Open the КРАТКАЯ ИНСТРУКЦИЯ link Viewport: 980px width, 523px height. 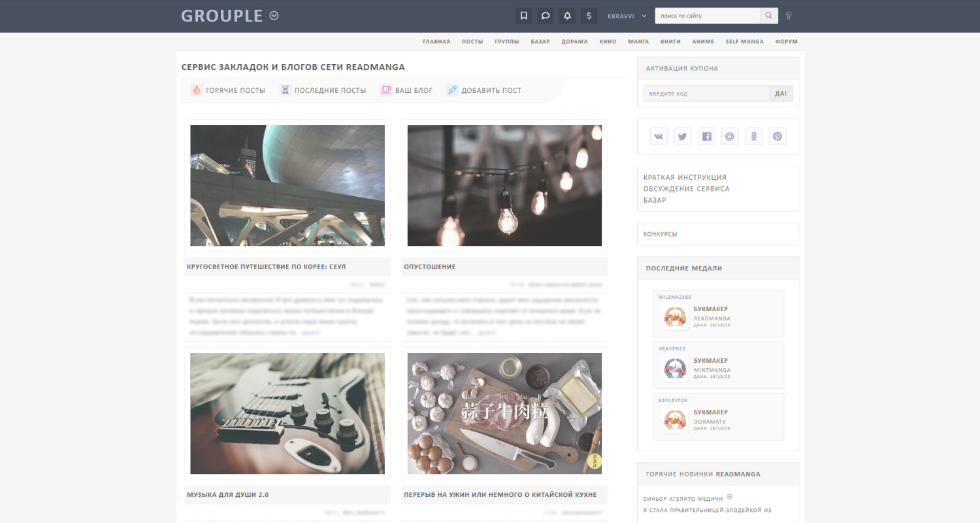pyautogui.click(x=684, y=177)
